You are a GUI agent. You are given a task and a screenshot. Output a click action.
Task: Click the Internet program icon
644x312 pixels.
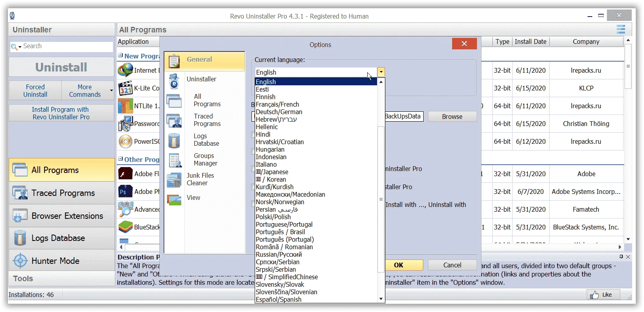[x=126, y=70]
